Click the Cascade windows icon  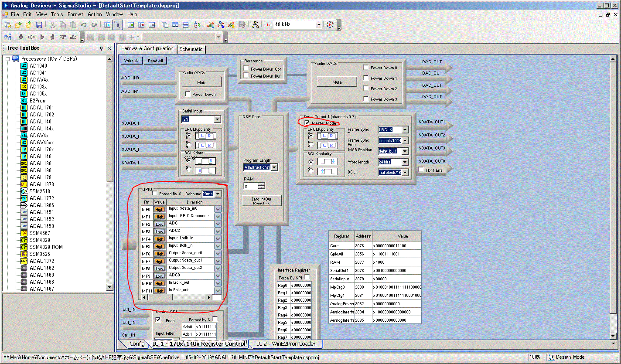pyautogui.click(x=165, y=25)
